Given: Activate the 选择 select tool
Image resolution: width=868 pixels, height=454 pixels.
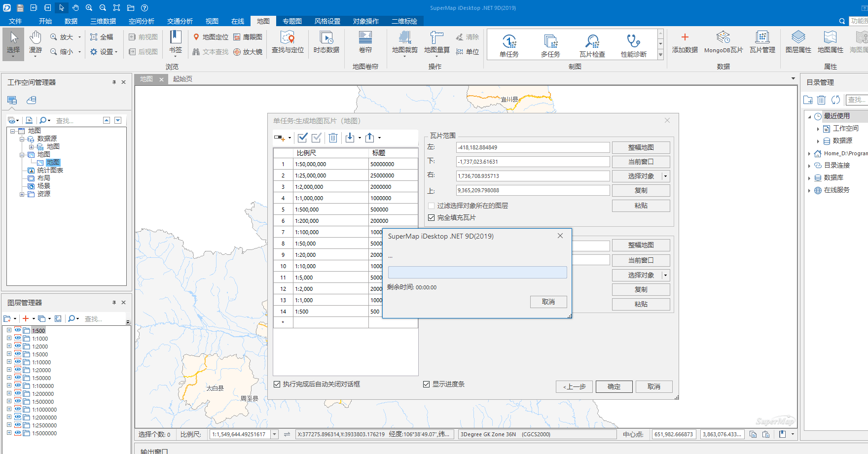Looking at the screenshot, I should tap(13, 44).
